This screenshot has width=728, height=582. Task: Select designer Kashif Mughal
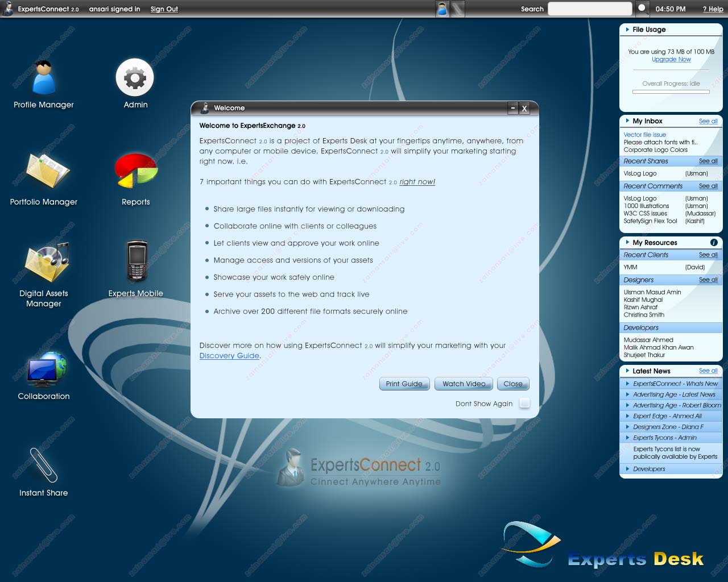point(643,300)
